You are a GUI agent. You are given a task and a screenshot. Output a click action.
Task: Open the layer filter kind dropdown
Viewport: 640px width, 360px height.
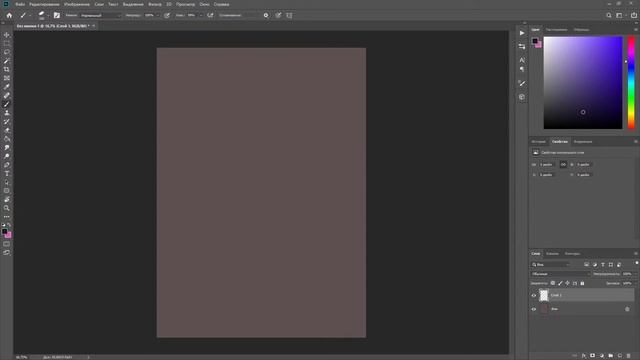551,264
